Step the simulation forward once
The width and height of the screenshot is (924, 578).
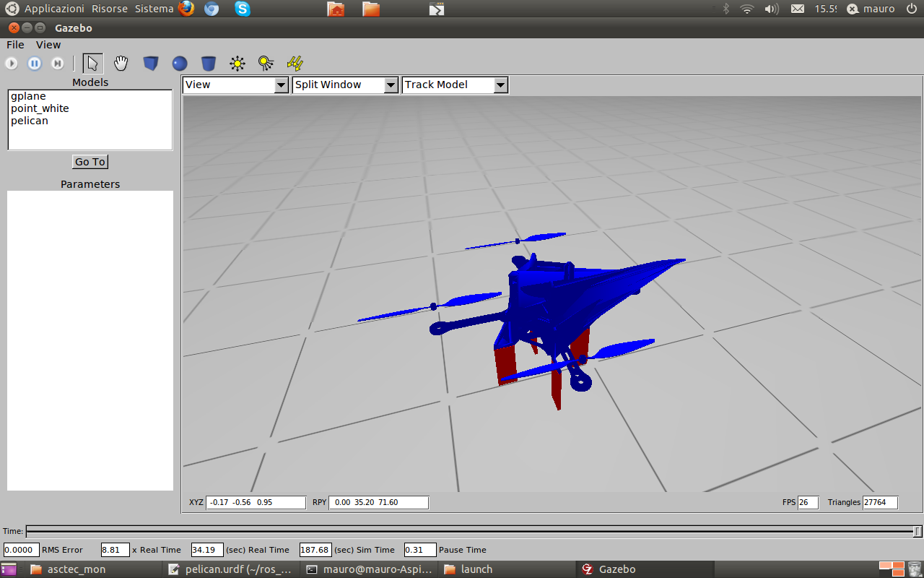[58, 64]
